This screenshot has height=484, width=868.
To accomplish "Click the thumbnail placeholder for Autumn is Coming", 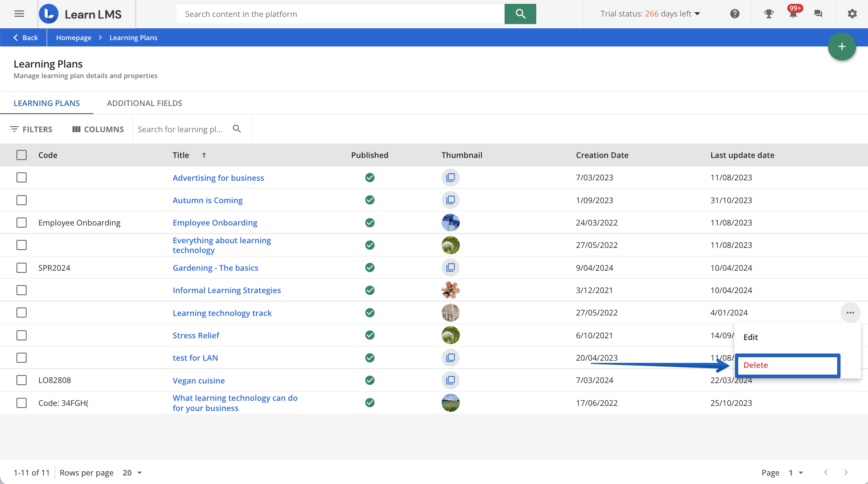I will [450, 200].
